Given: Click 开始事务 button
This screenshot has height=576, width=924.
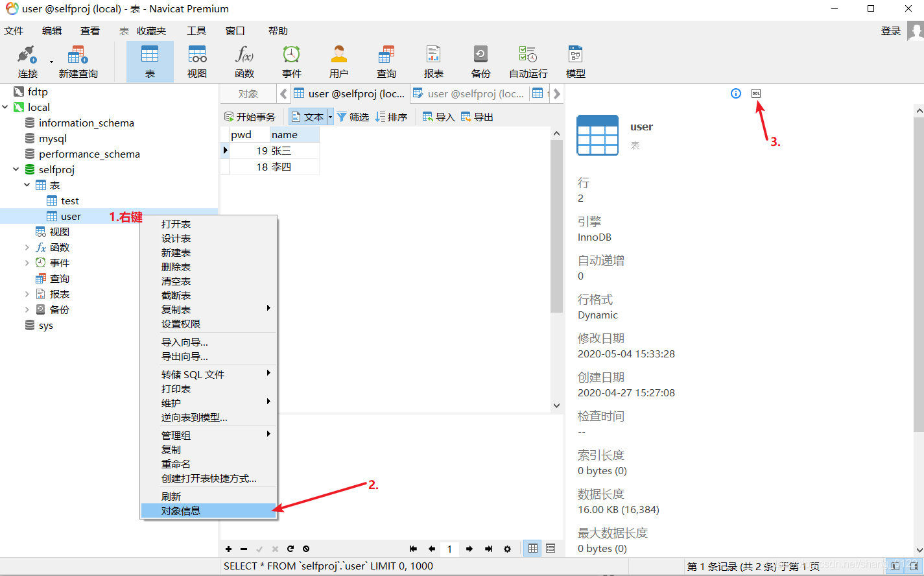Looking at the screenshot, I should pos(250,117).
